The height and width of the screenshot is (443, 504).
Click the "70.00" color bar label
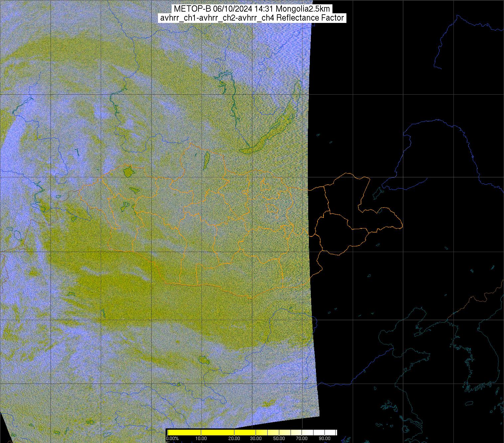(x=302, y=439)
